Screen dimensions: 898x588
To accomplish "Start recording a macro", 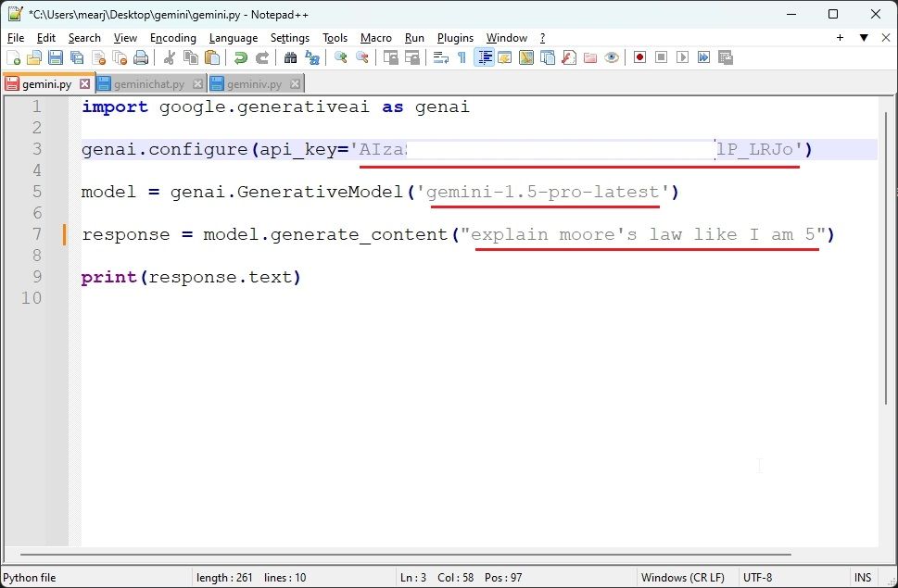I will [x=640, y=57].
